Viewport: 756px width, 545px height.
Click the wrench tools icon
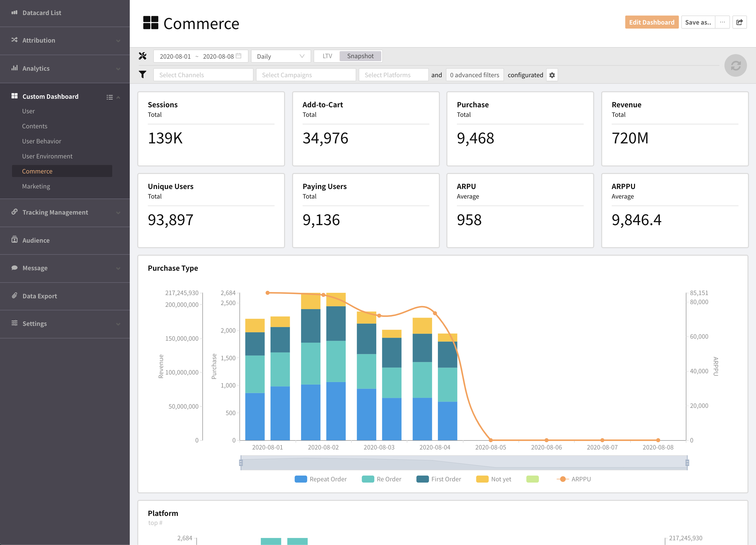pos(143,56)
